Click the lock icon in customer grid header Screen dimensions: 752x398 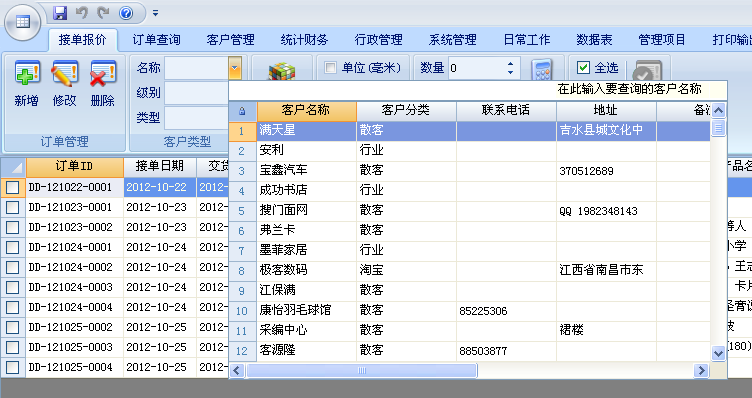pyautogui.click(x=242, y=111)
